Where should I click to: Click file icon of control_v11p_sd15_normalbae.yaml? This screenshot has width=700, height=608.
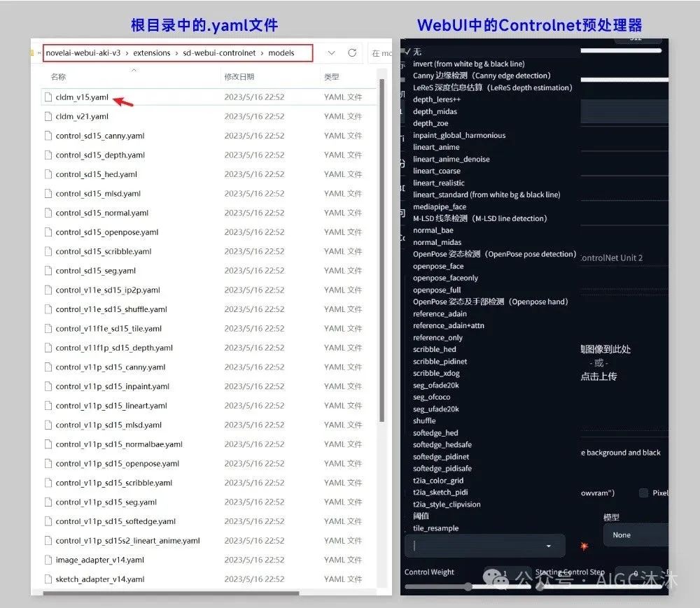[x=48, y=444]
